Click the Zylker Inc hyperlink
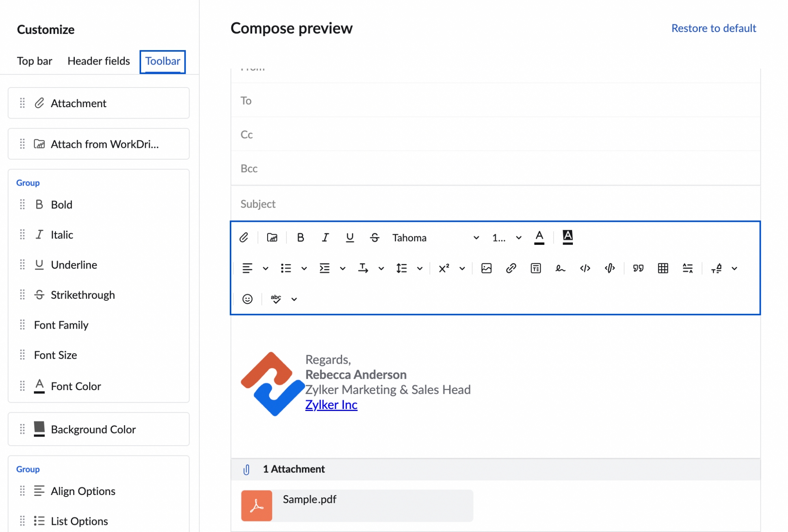This screenshot has width=788, height=532. tap(331, 404)
